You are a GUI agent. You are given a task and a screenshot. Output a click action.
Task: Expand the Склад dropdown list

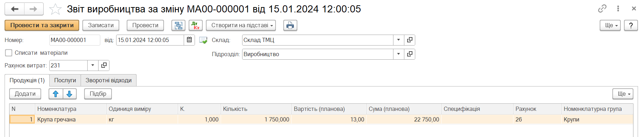399,40
